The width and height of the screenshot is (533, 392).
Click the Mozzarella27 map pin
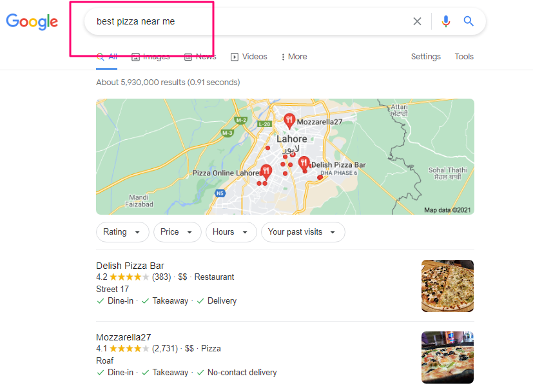pos(290,120)
